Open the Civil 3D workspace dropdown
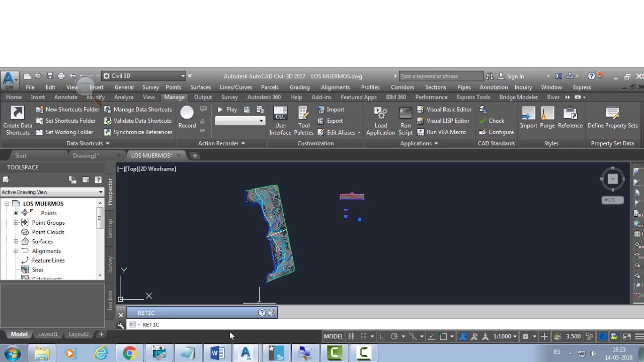Screen dimensions: 644x362 pos(144,76)
